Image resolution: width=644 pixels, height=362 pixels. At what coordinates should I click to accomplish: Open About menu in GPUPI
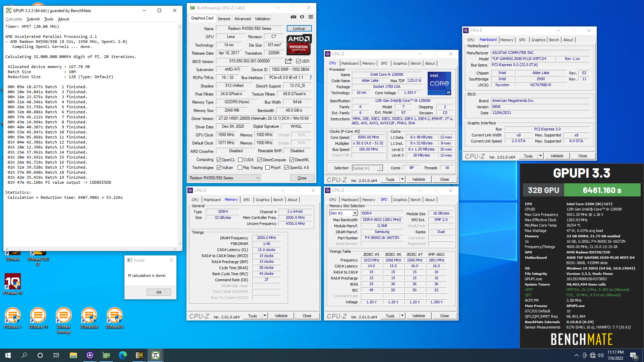pyautogui.click(x=63, y=19)
